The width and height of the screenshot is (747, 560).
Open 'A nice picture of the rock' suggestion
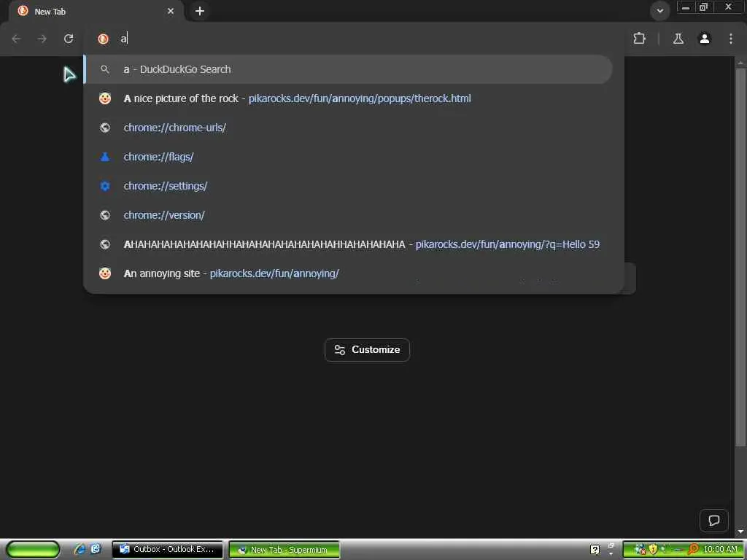[349, 98]
